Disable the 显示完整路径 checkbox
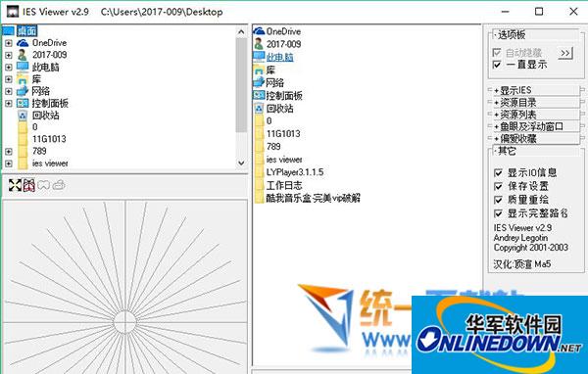 point(498,213)
